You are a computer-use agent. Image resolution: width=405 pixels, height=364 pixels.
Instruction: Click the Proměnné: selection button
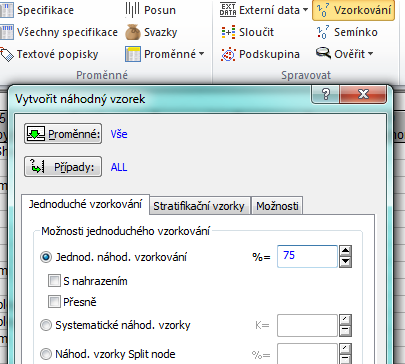pyautogui.click(x=63, y=134)
